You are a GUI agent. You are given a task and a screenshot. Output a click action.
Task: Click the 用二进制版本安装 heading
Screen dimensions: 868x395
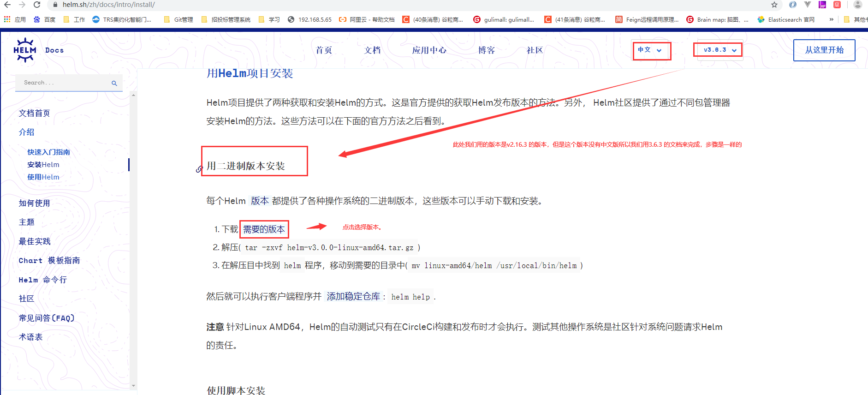pos(245,166)
